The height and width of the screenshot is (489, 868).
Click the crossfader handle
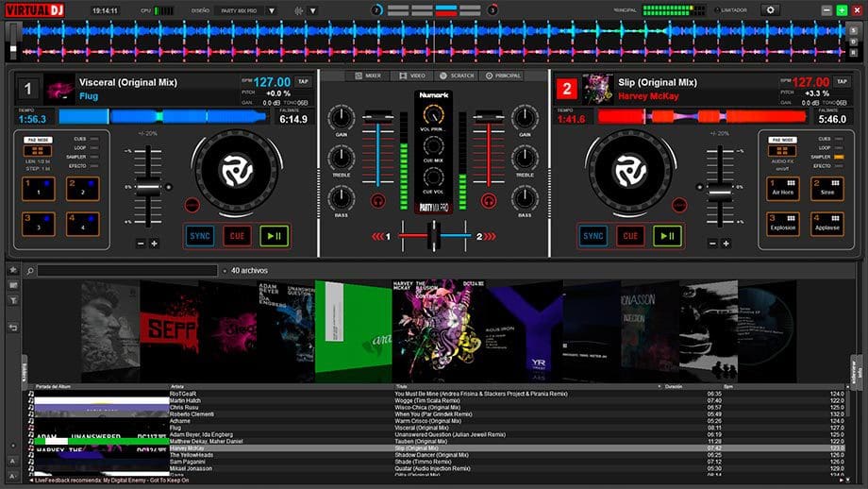tap(434, 236)
